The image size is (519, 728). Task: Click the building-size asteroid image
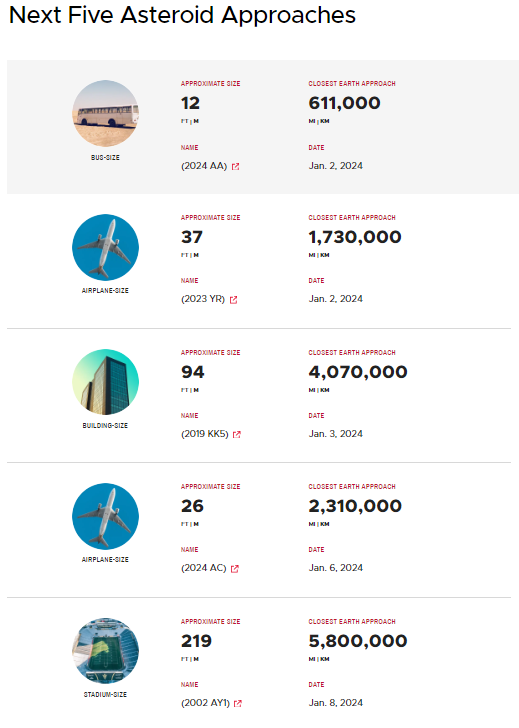coord(105,382)
